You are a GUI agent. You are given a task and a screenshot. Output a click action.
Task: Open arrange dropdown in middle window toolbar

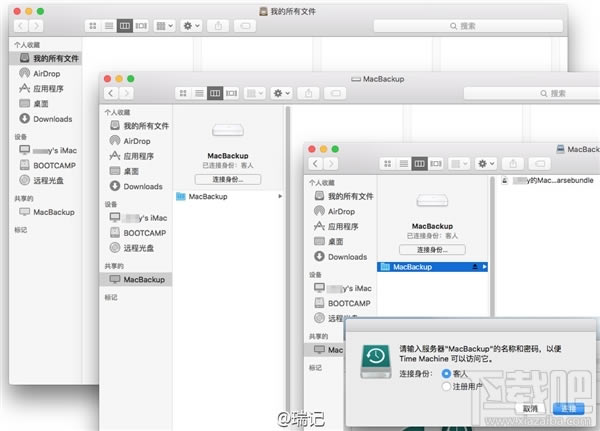click(255, 93)
